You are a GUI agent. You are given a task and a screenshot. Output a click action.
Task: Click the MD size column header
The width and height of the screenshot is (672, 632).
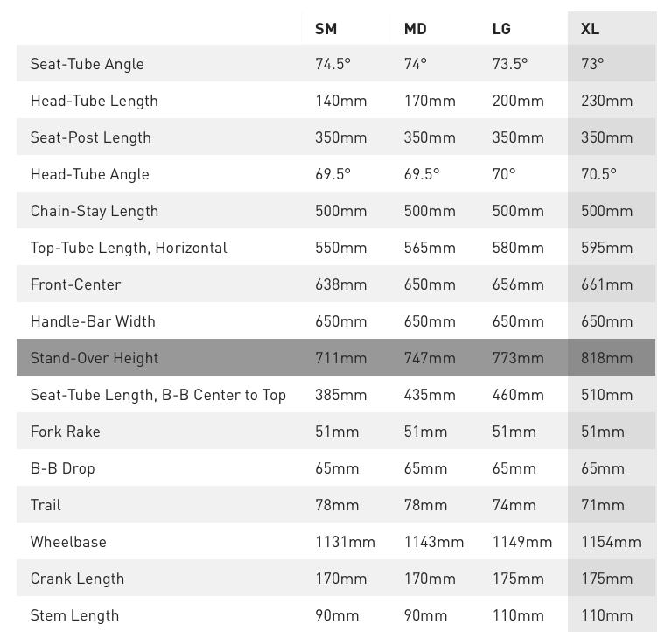click(x=415, y=29)
